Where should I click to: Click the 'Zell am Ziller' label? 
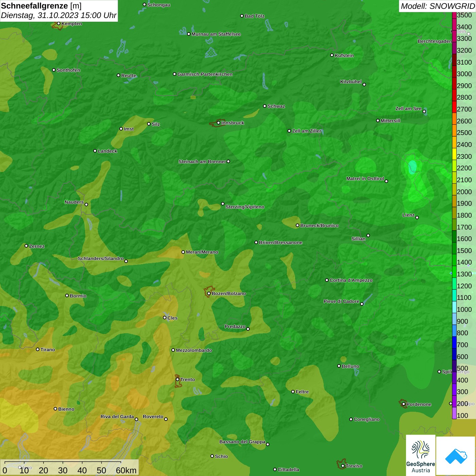(307, 131)
